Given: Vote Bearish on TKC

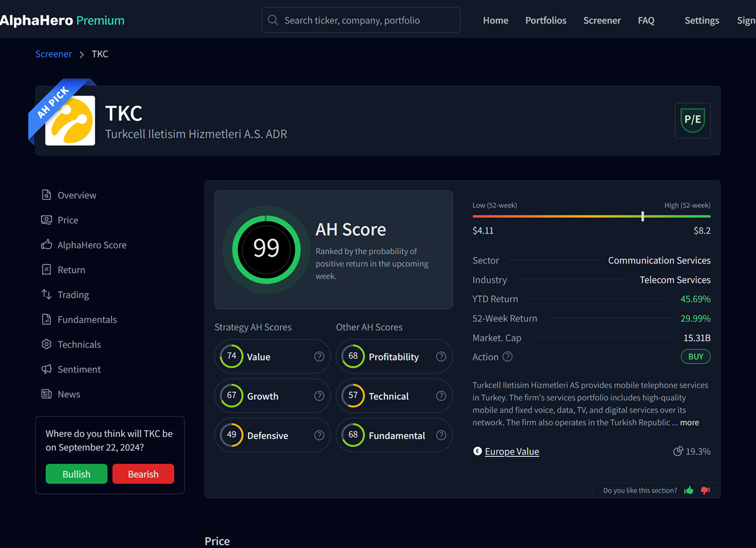Looking at the screenshot, I should (x=143, y=474).
